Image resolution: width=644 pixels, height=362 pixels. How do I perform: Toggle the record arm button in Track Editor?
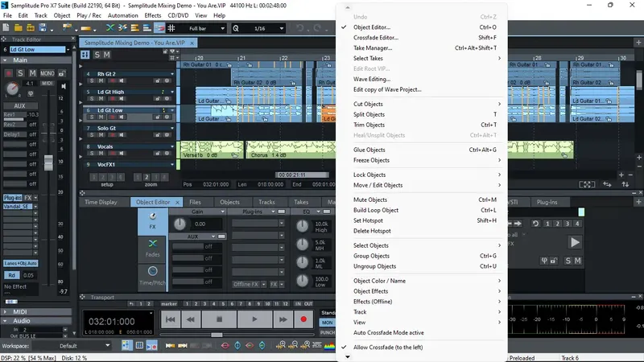pyautogui.click(x=8, y=73)
